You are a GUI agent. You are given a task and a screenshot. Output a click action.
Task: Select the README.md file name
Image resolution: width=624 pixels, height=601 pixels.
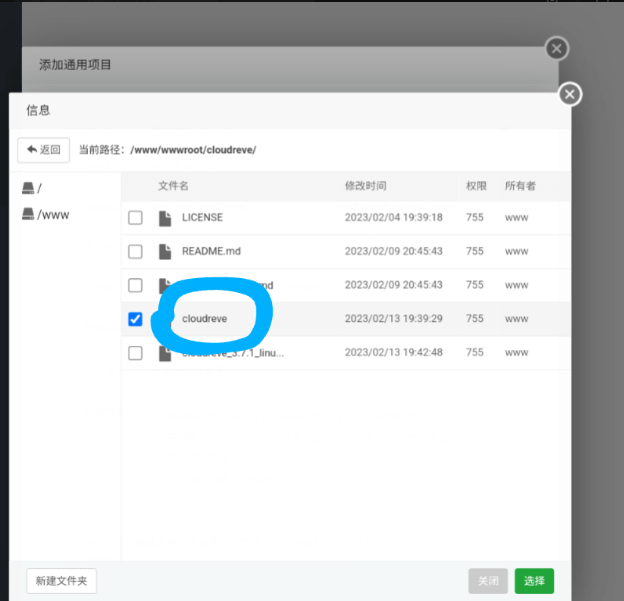coord(211,251)
